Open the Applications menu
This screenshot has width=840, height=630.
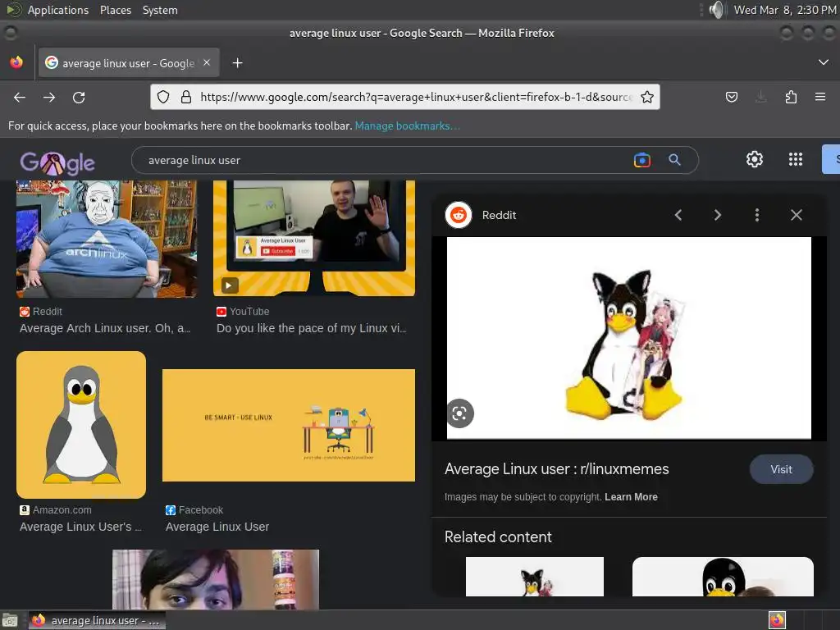click(58, 10)
